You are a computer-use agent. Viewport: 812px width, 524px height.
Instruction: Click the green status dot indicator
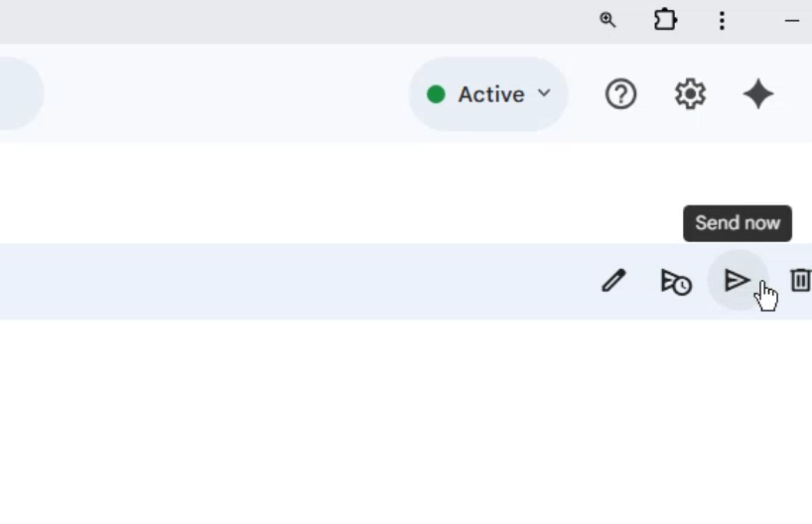pos(435,94)
